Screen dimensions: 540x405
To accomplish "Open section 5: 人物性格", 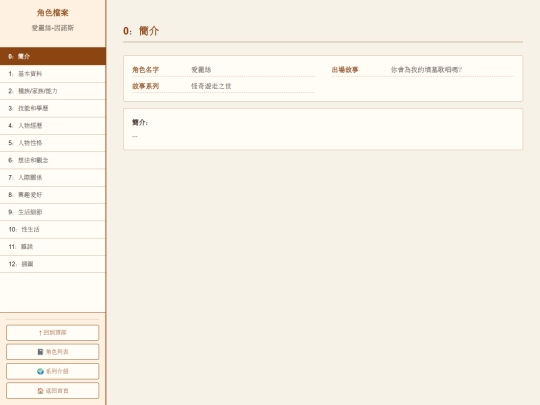I will (x=53, y=143).
